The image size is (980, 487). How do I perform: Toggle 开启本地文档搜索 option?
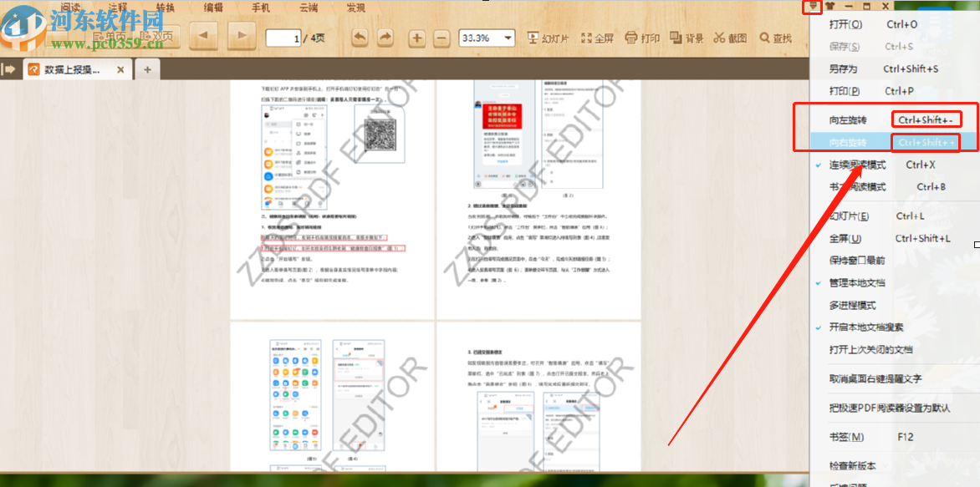(865, 327)
